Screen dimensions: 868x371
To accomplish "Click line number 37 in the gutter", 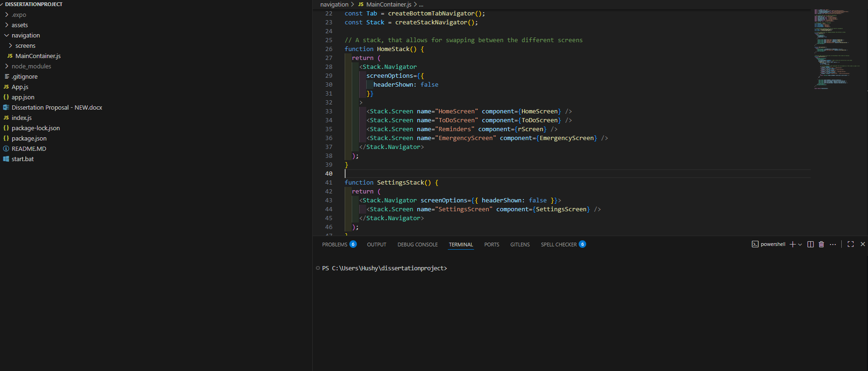I will 329,147.
